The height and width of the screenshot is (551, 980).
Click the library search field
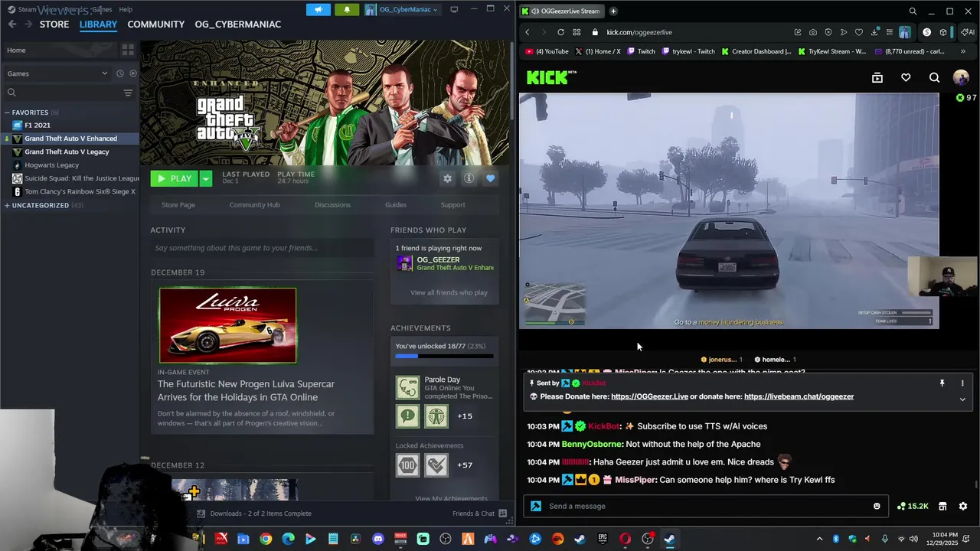click(x=61, y=93)
